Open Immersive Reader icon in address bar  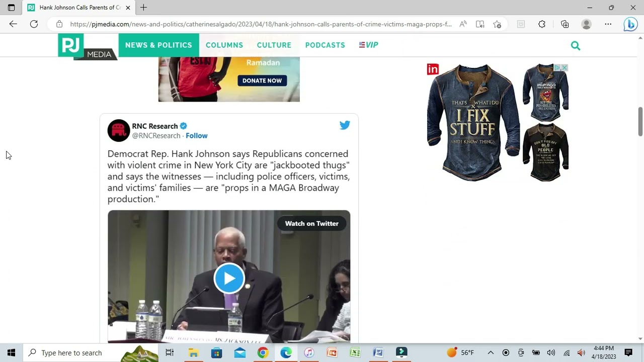(480, 24)
